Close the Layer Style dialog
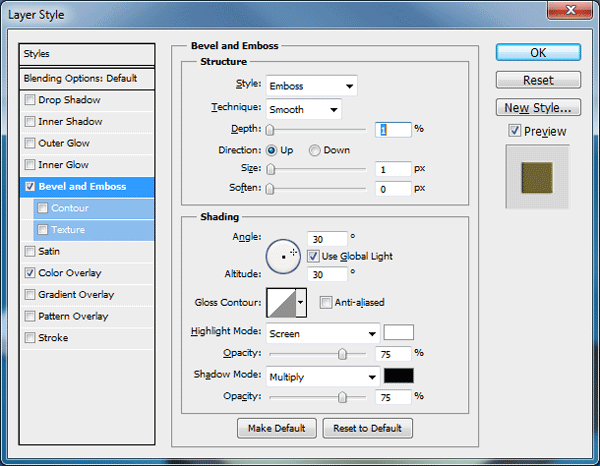This screenshot has width=600, height=466. click(x=570, y=10)
